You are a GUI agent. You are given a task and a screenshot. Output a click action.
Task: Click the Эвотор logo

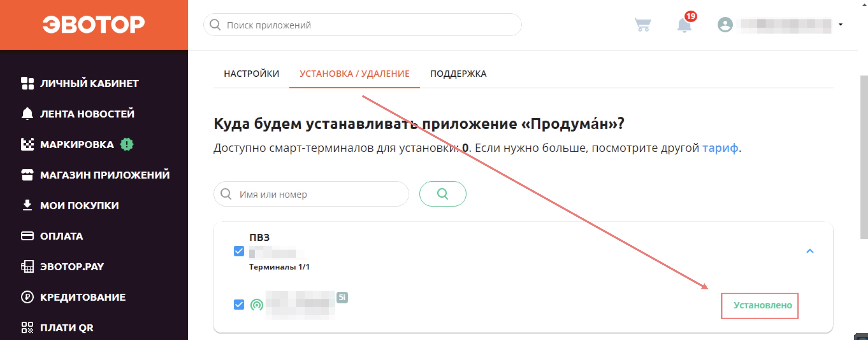pos(94,25)
